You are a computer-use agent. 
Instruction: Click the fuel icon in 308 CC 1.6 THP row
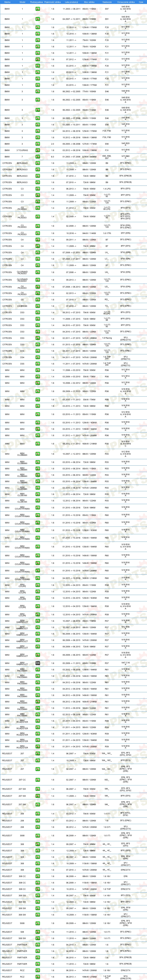pyautogui.click(x=38, y=889)
